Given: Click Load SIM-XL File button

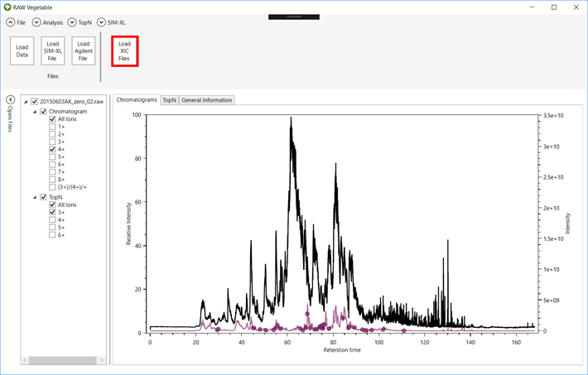Looking at the screenshot, I should point(53,51).
